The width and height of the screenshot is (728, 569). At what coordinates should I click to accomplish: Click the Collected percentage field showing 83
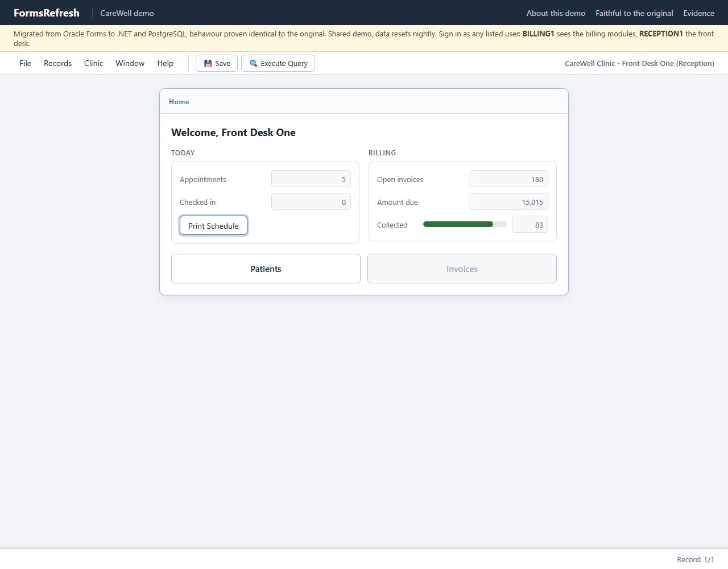point(530,224)
